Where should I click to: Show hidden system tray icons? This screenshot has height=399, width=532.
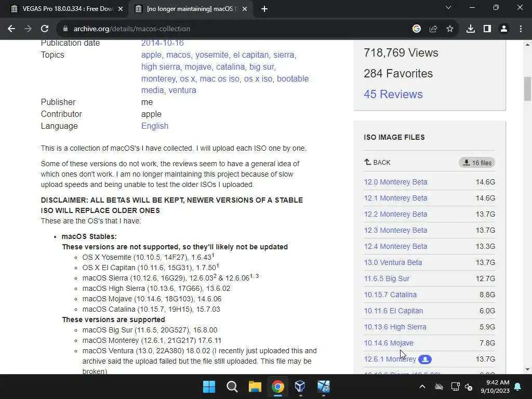tap(422, 387)
